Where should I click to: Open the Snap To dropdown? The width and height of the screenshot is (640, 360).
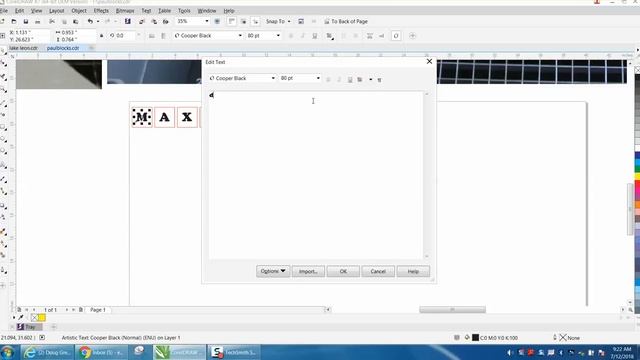(278, 21)
